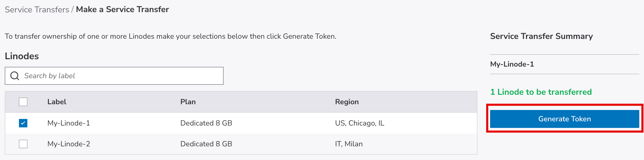Click the "1 Linode to be transferred" text
The width and height of the screenshot is (644, 160).
pos(541,92)
